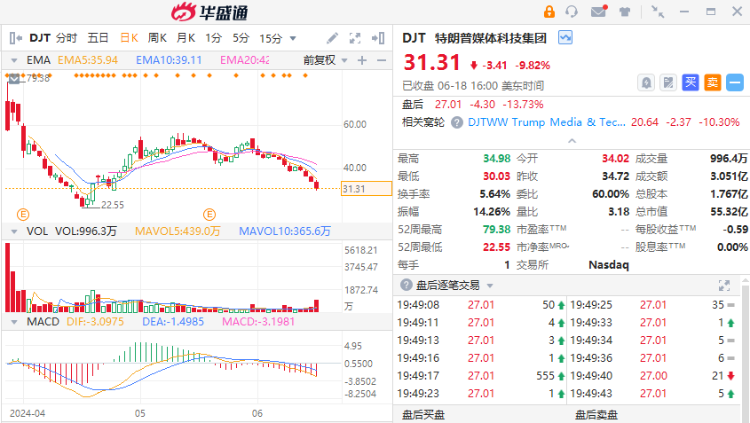Open the 盘后逐笔交易 dropdown arrow
The height and width of the screenshot is (423, 750).
[490, 286]
